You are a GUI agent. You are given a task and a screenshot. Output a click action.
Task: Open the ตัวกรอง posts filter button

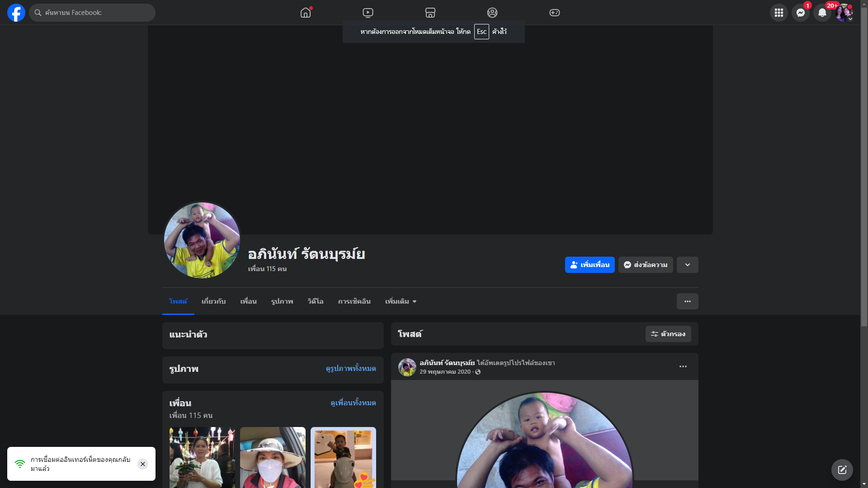coord(668,334)
